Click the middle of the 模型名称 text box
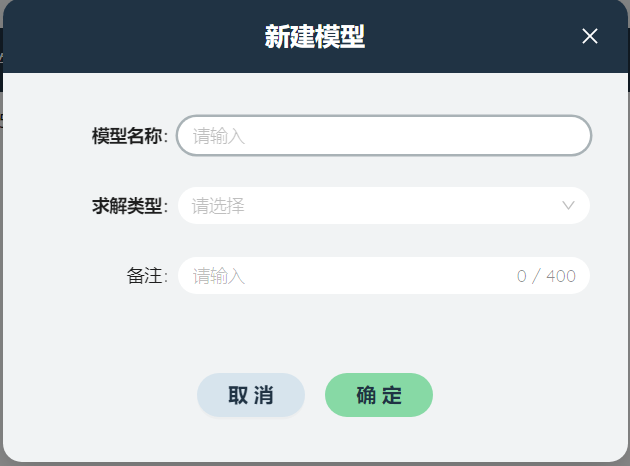This screenshot has height=466, width=630. pos(384,135)
